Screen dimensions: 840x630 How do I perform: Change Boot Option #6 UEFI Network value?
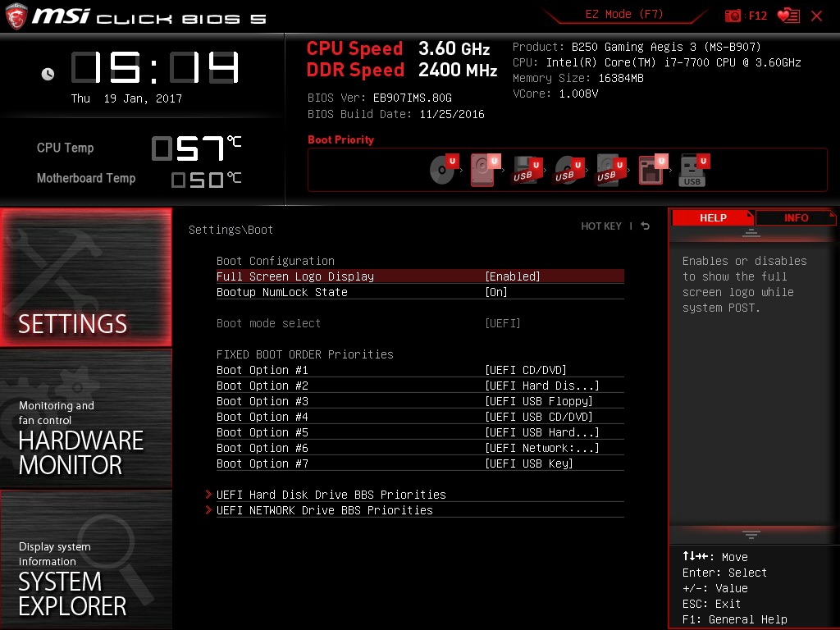tap(541, 447)
